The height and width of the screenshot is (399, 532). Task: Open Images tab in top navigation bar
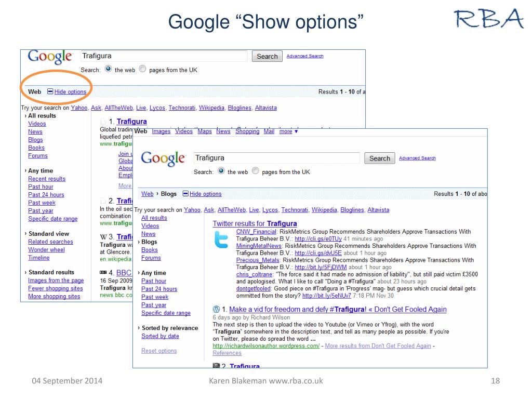tap(161, 131)
